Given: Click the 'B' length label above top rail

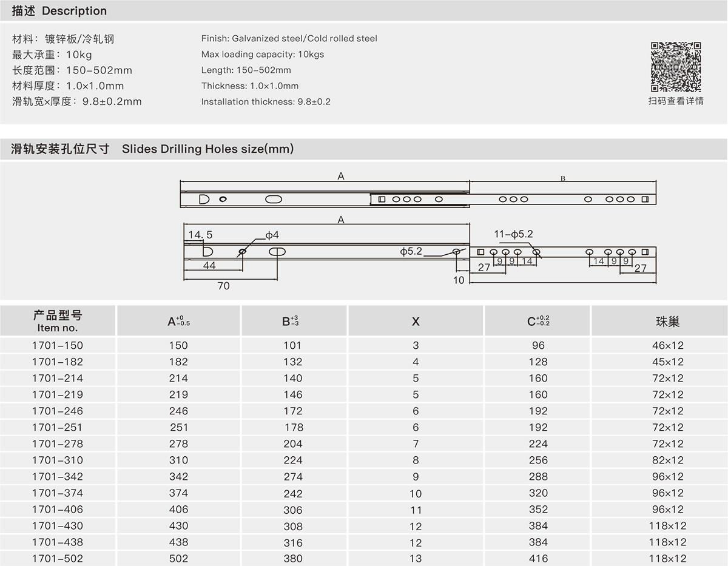Looking at the screenshot, I should 562,178.
